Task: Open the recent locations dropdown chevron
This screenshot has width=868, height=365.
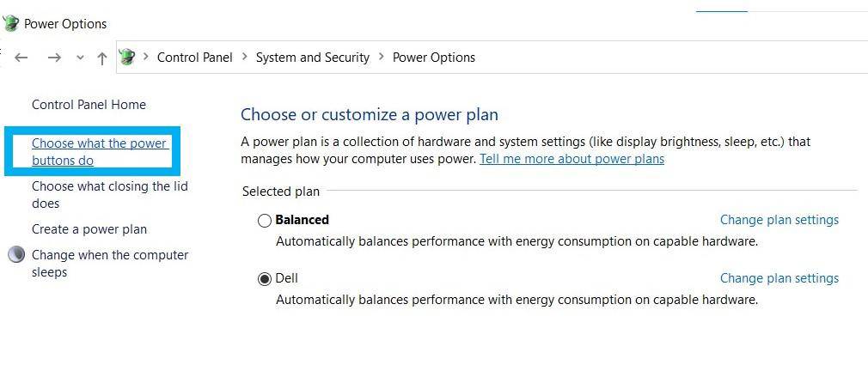Action: 80,58
